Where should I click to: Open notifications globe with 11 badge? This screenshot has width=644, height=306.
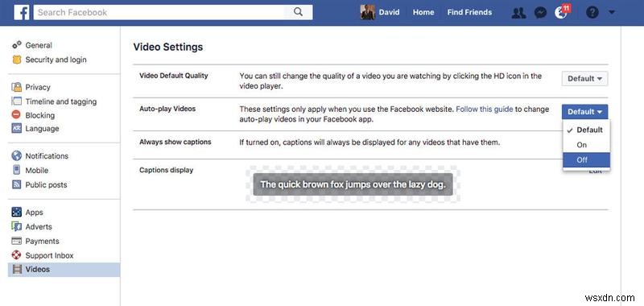(562, 12)
